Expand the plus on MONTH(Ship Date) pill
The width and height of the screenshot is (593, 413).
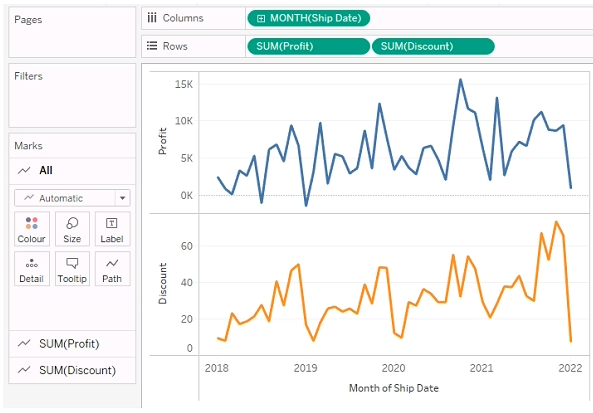(261, 19)
